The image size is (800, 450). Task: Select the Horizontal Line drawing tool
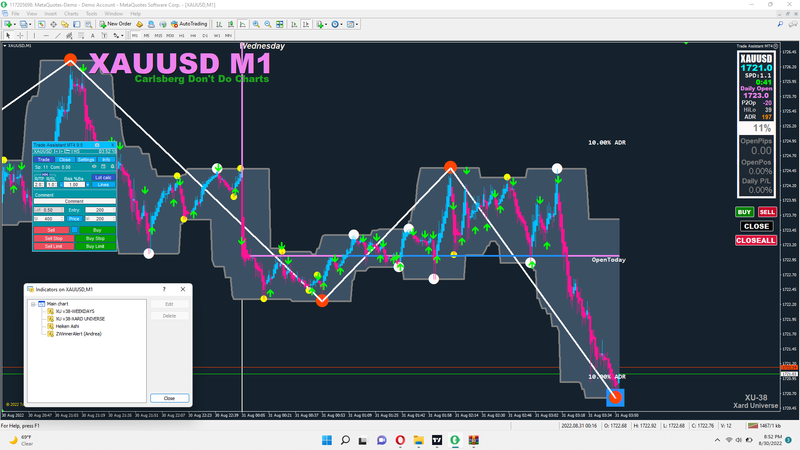coord(46,36)
